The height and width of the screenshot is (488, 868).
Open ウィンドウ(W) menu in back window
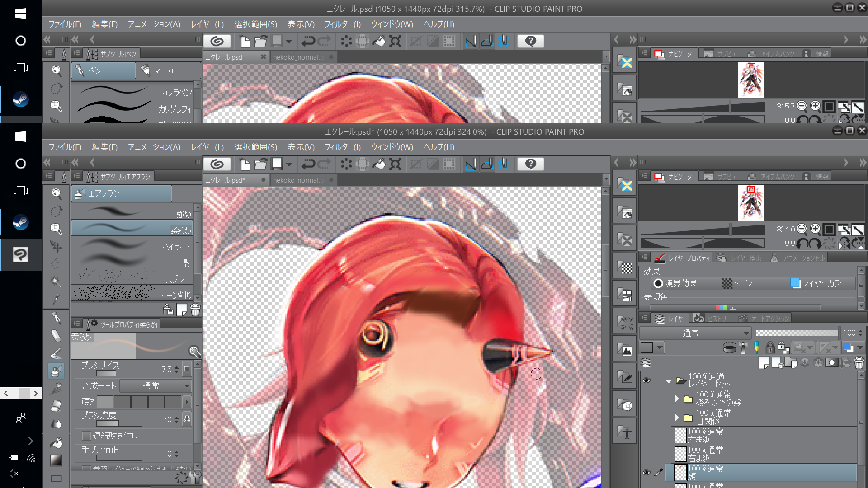point(392,24)
